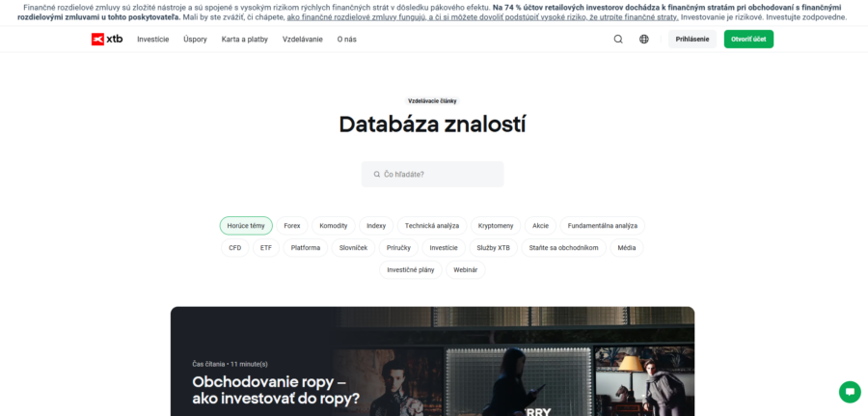
Task: Select the Investičné plány filter chip
Action: point(410,269)
